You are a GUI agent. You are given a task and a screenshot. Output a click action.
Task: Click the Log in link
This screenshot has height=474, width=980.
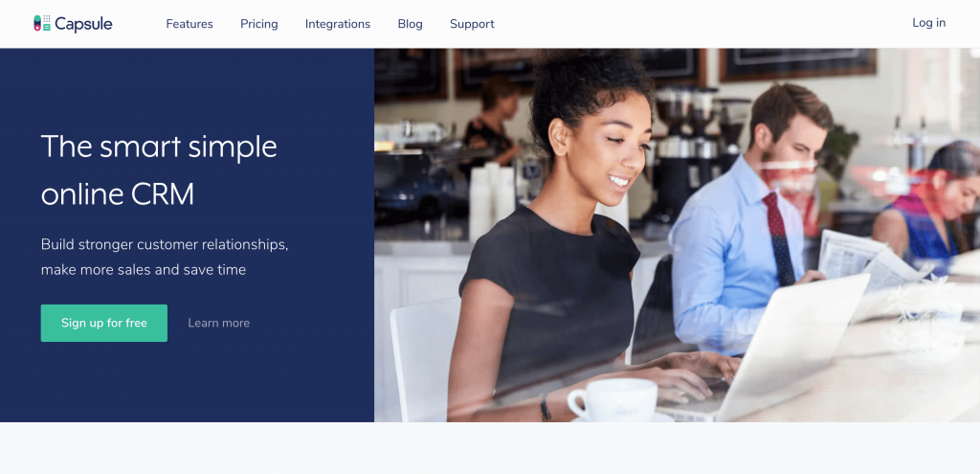click(928, 23)
